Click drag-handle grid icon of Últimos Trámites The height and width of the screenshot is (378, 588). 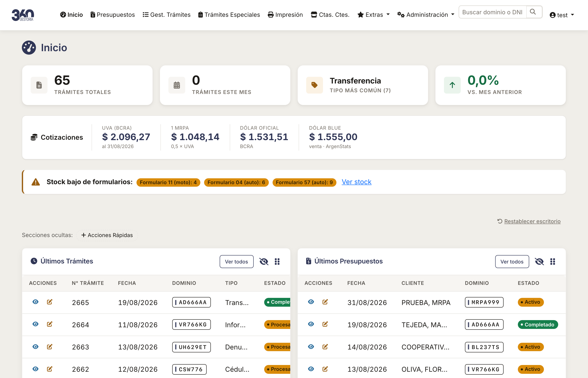[x=277, y=262]
